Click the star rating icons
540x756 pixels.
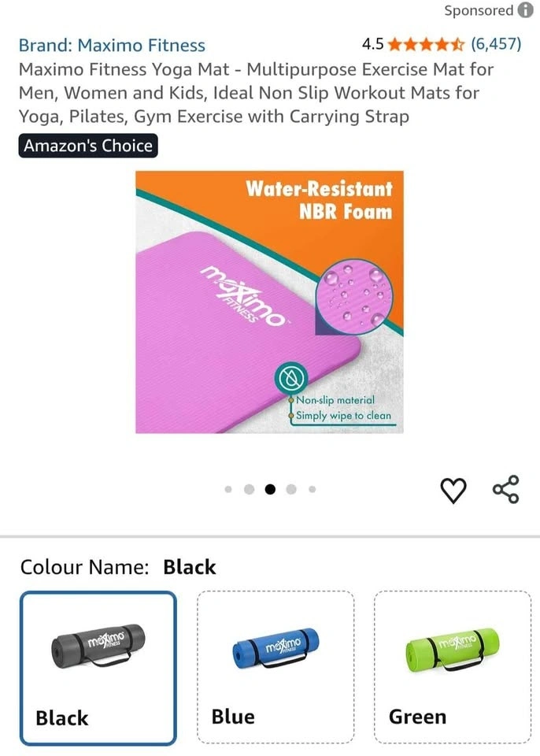[426, 44]
